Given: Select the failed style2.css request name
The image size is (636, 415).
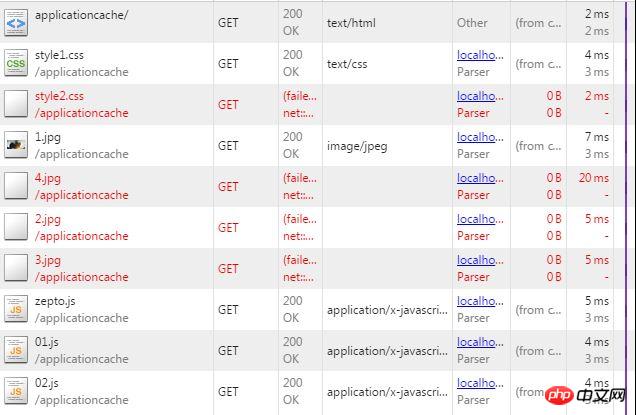Looking at the screenshot, I should pos(59,96).
